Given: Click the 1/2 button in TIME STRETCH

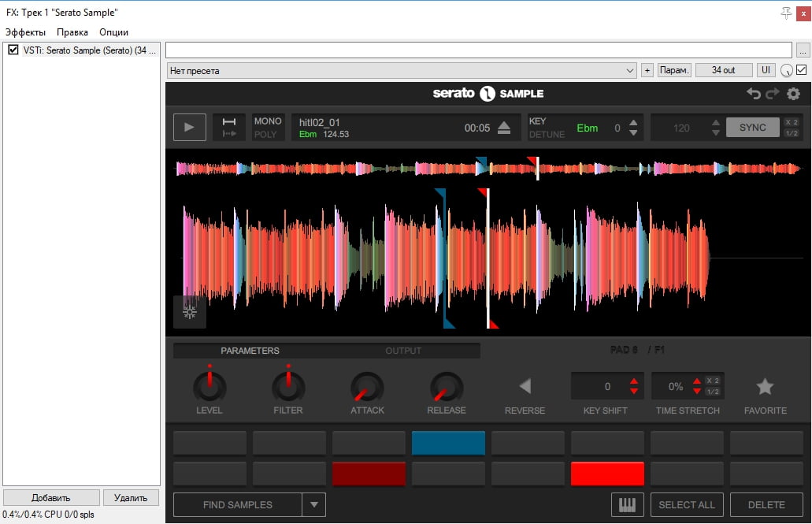Looking at the screenshot, I should point(713,392).
